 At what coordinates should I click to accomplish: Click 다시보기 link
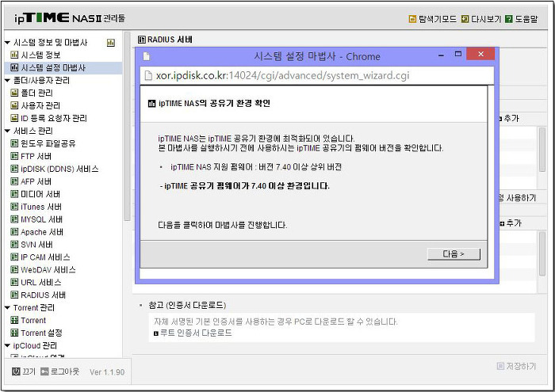point(486,19)
